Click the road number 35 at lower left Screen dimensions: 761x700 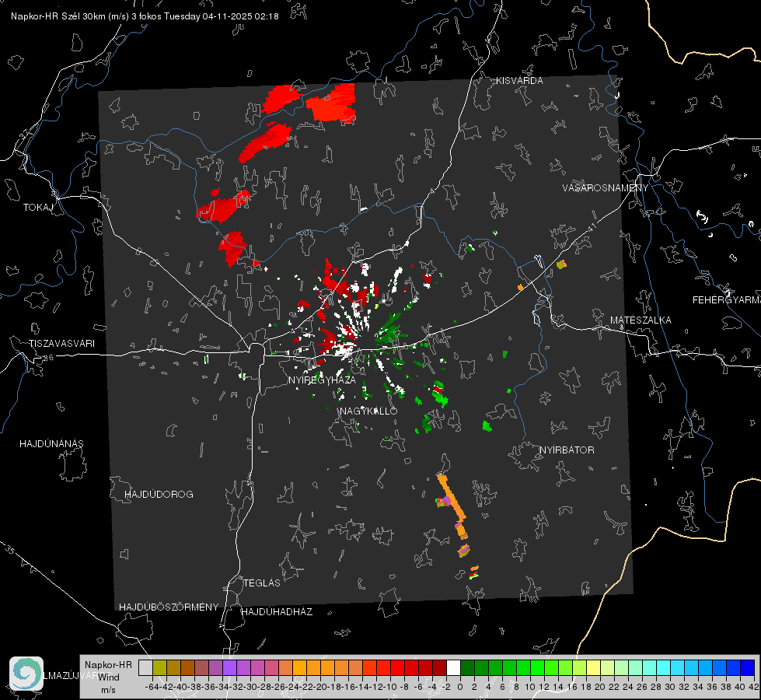pyautogui.click(x=9, y=549)
